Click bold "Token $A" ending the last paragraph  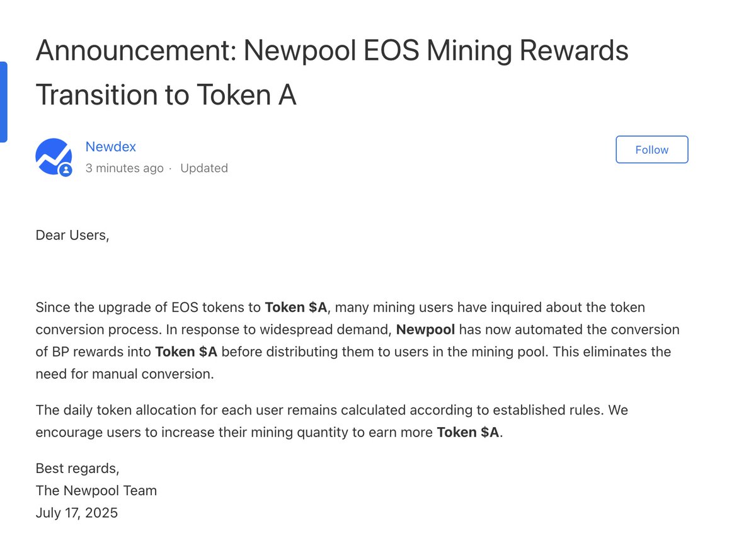[x=469, y=432]
